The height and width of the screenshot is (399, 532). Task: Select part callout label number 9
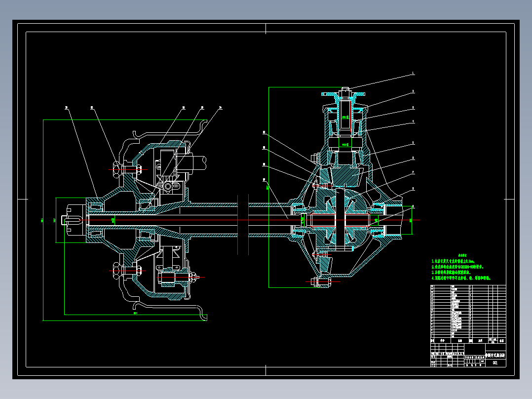click(413, 206)
